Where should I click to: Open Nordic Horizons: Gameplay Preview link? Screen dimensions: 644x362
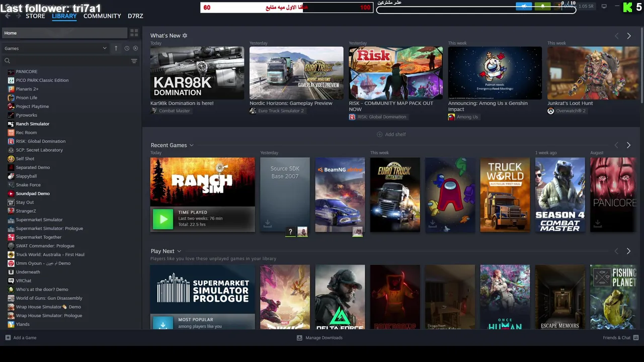(x=291, y=103)
